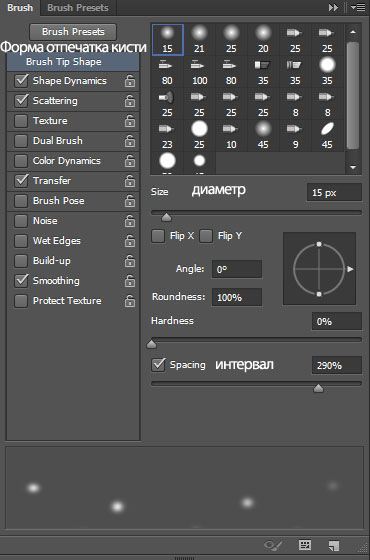
Task: Click the Brush Presets button
Action: tap(73, 32)
